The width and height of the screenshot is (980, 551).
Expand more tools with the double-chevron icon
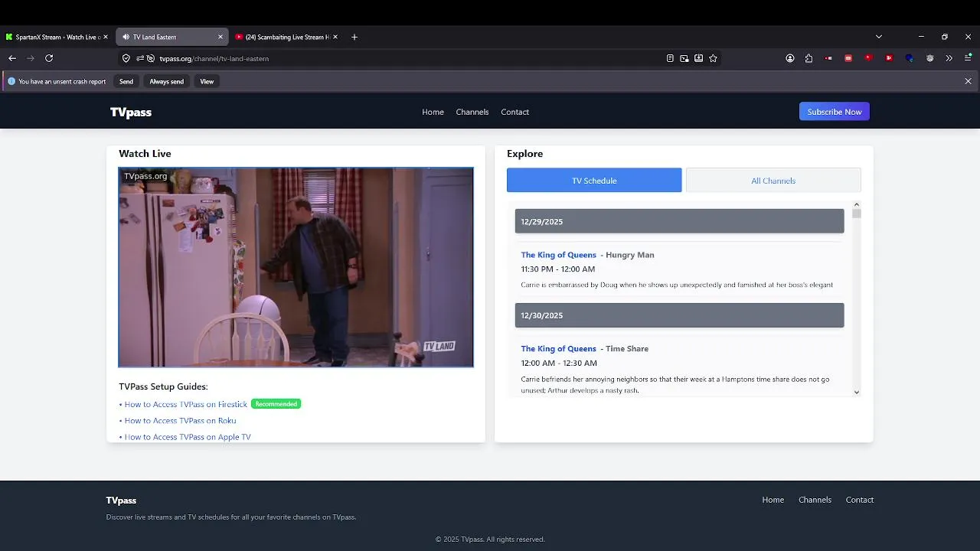[949, 58]
